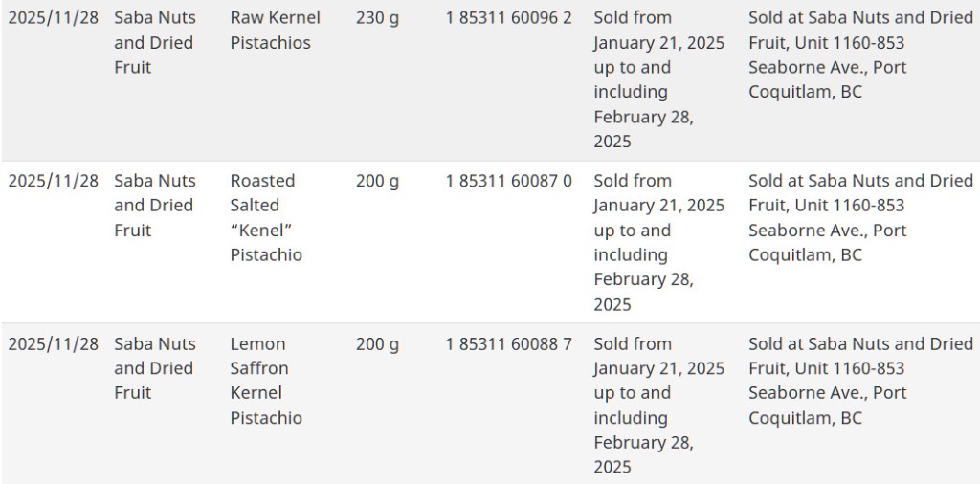Select UPC code 1 85311 60088 7

(x=508, y=343)
